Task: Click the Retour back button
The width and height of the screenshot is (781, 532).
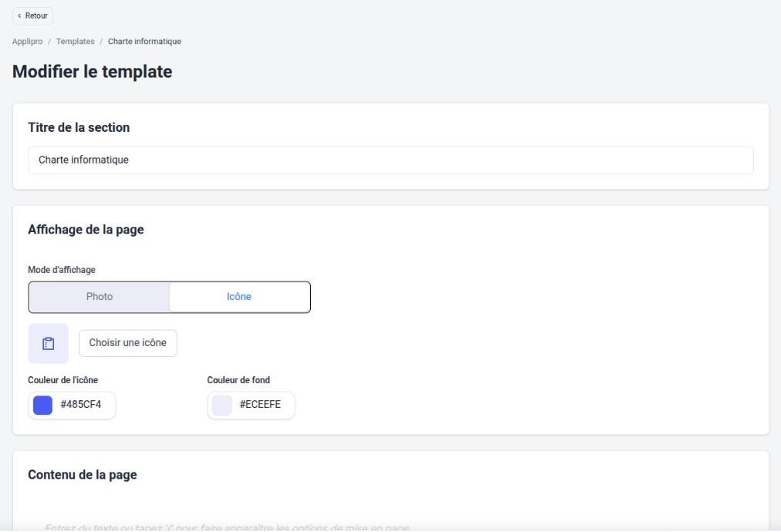Action: coord(32,16)
